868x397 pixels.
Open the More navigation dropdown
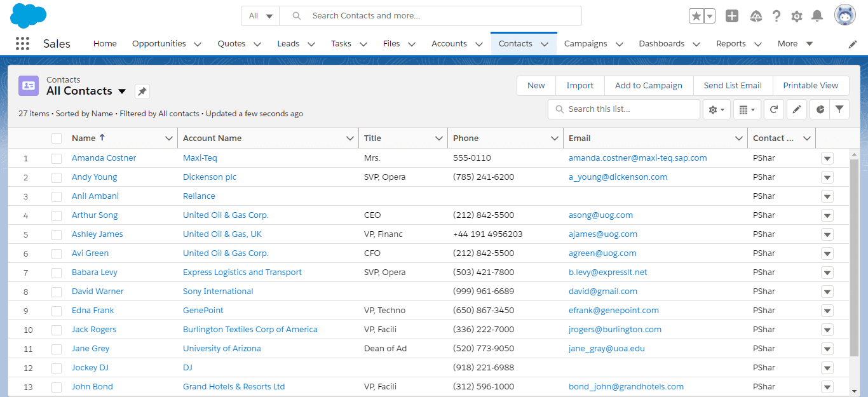click(x=795, y=44)
